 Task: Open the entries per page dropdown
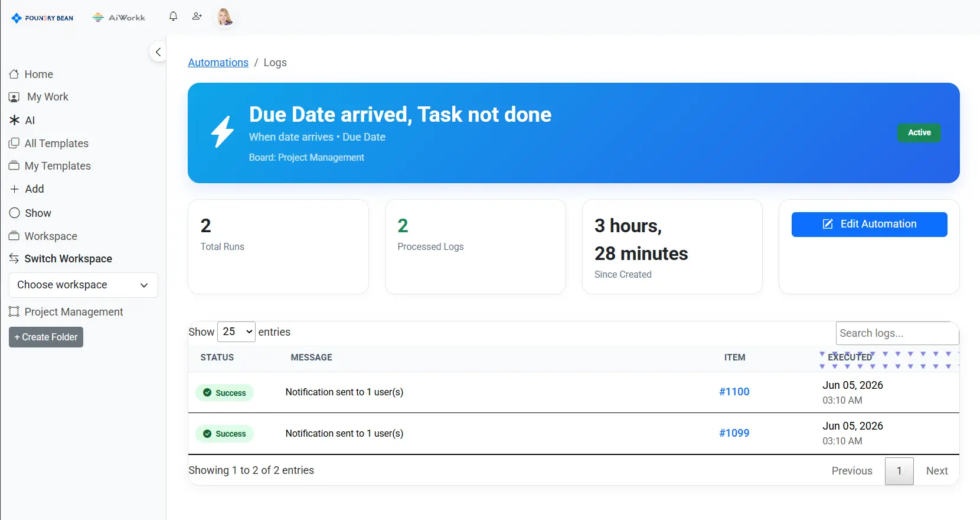pos(236,332)
